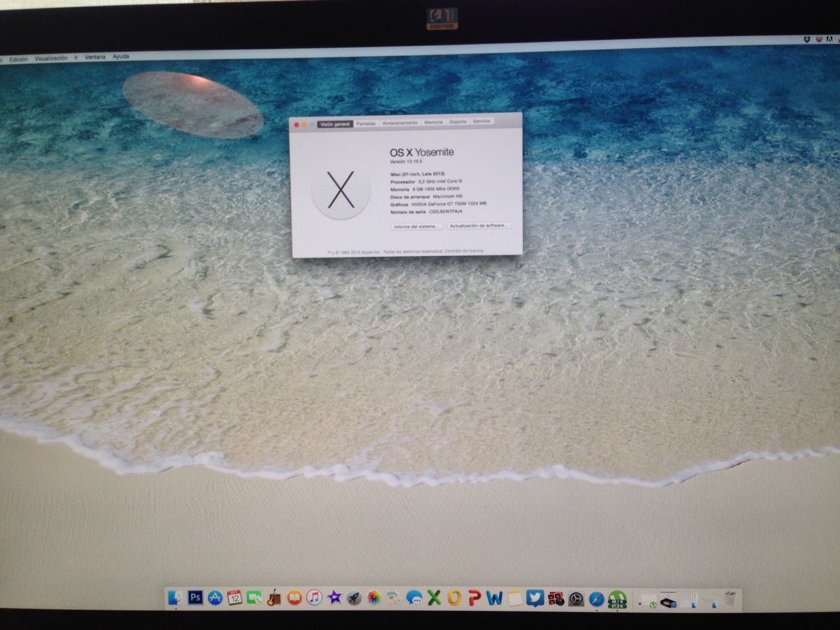Launch PowerPoint from the Dock
The image size is (840, 630).
(x=474, y=597)
